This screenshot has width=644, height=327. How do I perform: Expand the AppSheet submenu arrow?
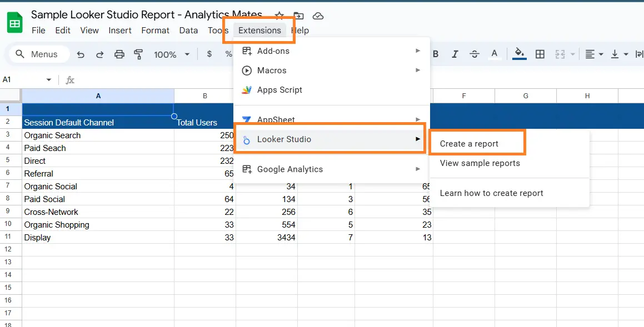click(x=418, y=119)
